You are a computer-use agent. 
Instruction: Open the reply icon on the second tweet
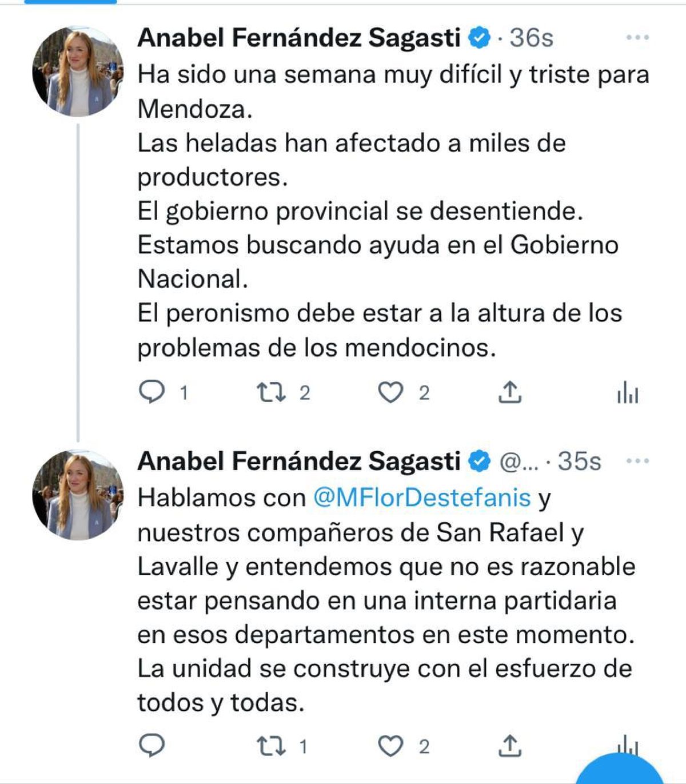pyautogui.click(x=152, y=743)
